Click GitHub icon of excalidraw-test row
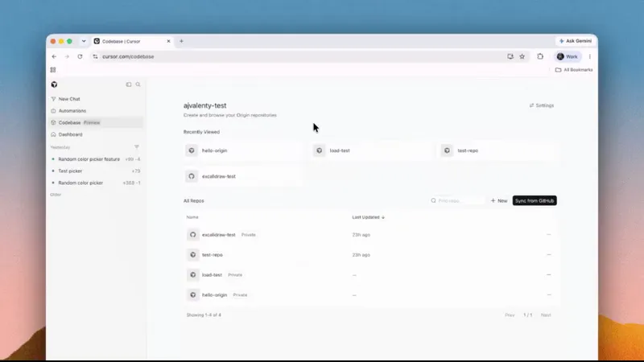This screenshot has height=362, width=644. click(192, 235)
